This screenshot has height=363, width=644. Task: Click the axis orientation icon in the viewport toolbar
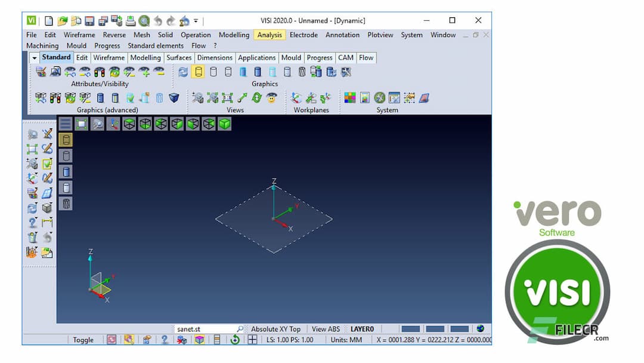113,124
